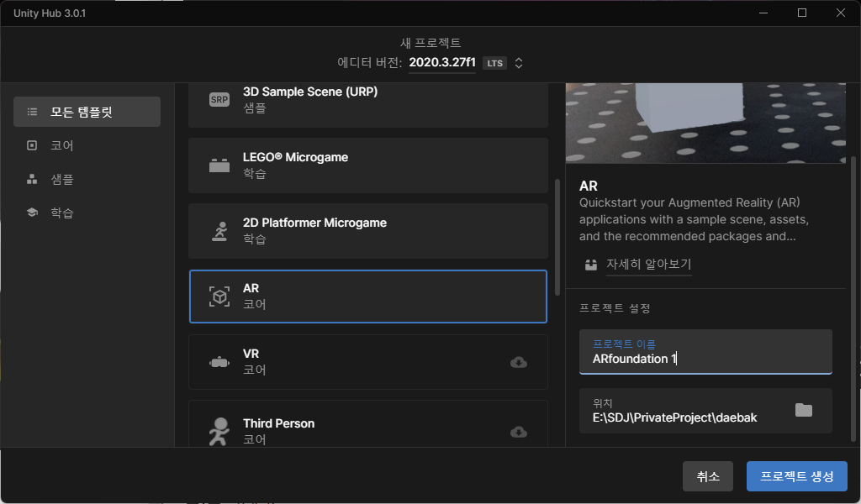Viewport: 861px width, 504px height.
Task: Select the Third Person template
Action: 368,424
